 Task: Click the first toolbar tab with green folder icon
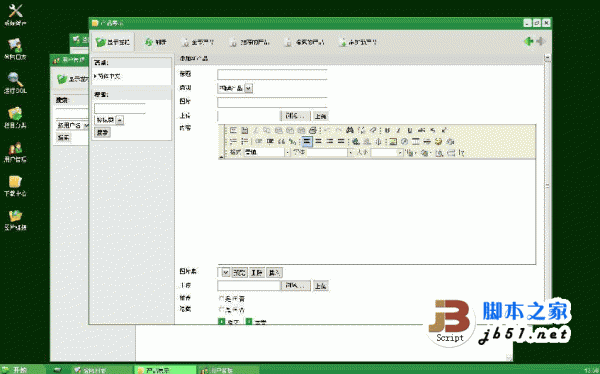113,42
